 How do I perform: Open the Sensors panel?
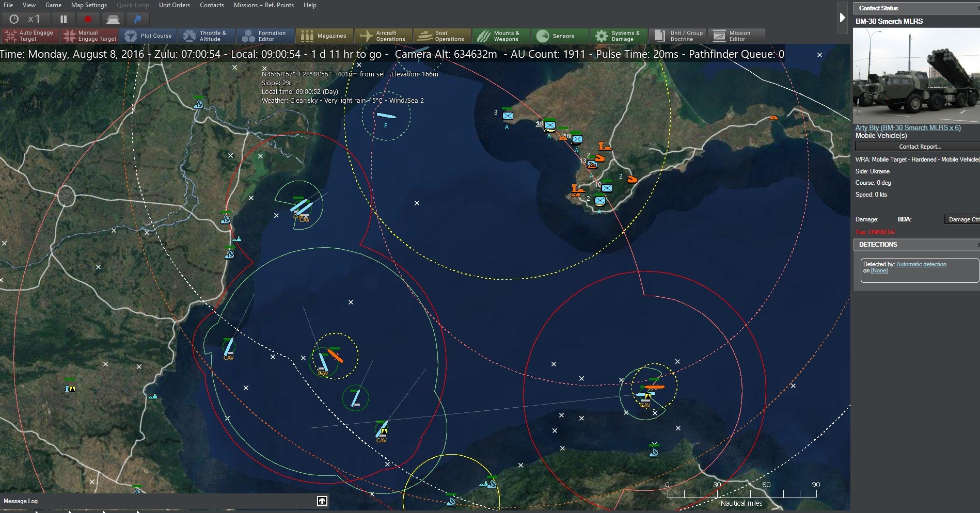pyautogui.click(x=560, y=36)
